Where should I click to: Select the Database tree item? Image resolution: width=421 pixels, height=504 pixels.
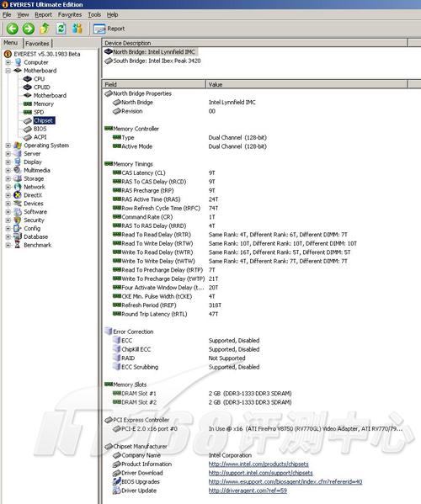point(36,237)
